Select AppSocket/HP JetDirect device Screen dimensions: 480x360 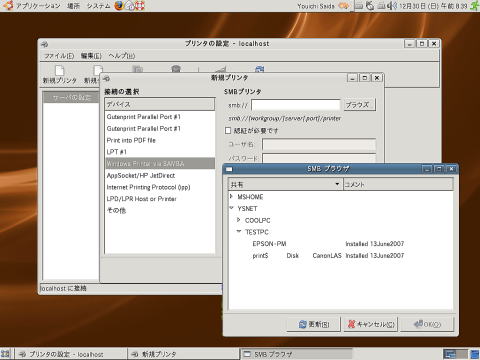click(160, 175)
